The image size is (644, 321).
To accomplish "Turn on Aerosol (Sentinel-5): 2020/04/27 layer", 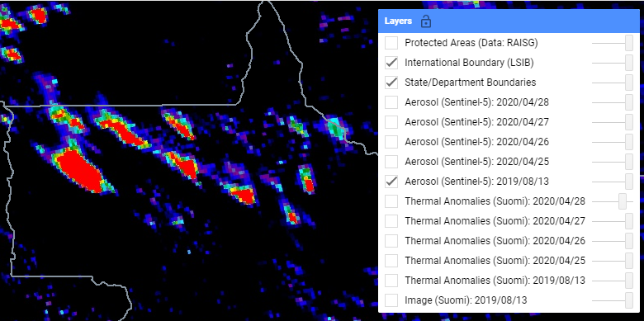I will click(391, 122).
